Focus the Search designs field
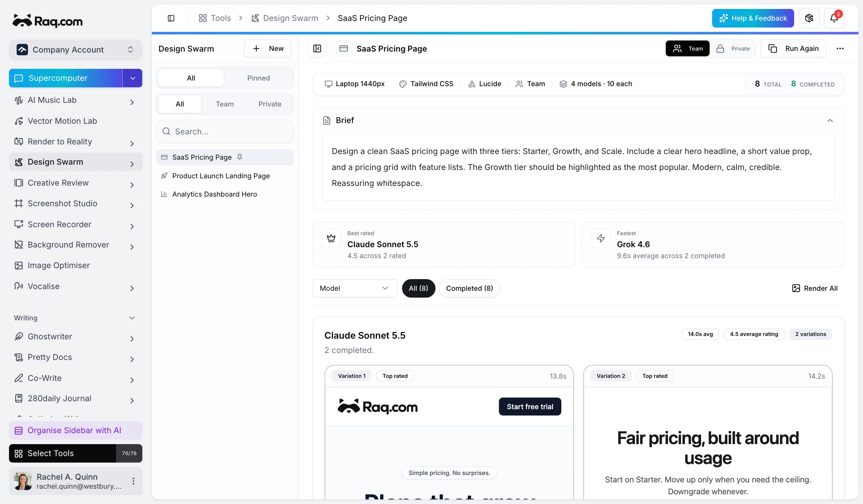This screenshot has width=863, height=504. [x=225, y=131]
